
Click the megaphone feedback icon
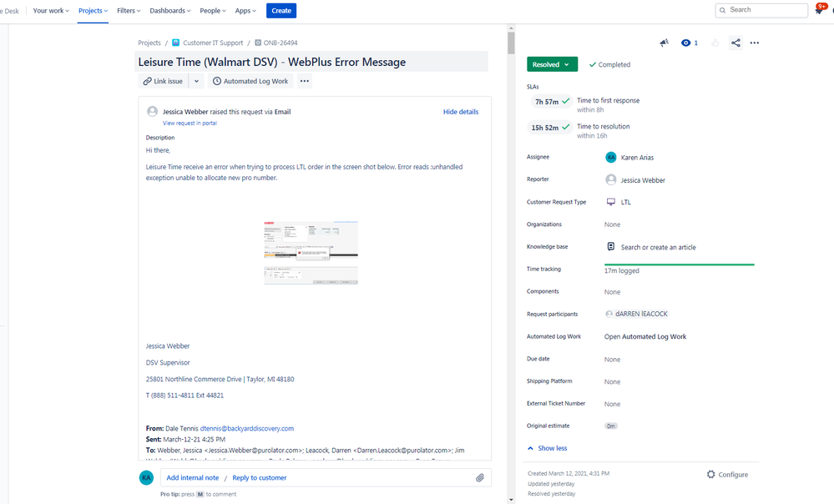coord(665,43)
